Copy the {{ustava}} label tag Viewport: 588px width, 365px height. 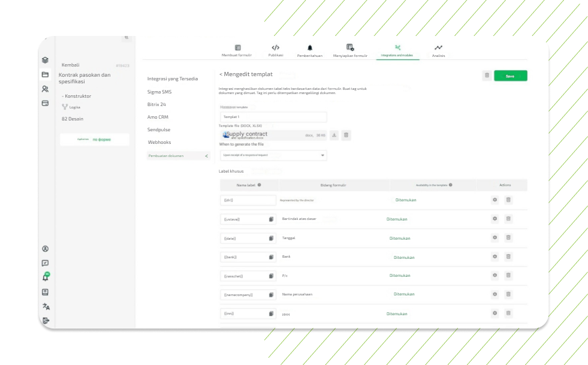point(271,219)
